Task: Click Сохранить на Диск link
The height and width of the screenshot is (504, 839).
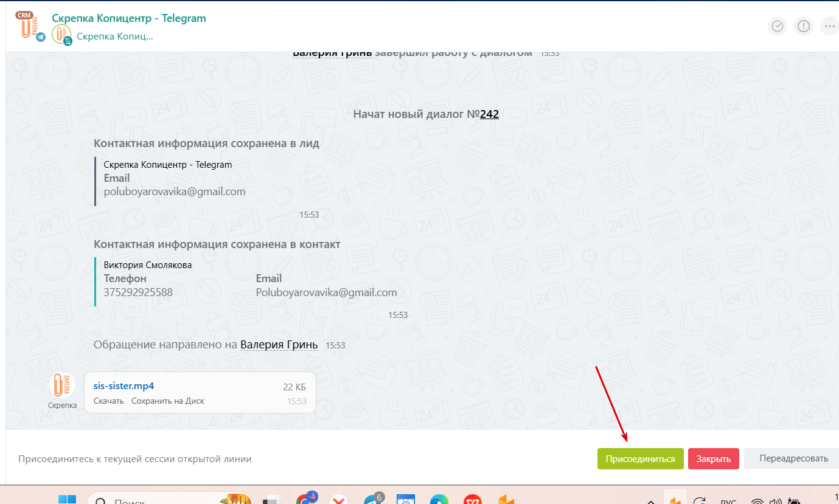Action: 168,401
